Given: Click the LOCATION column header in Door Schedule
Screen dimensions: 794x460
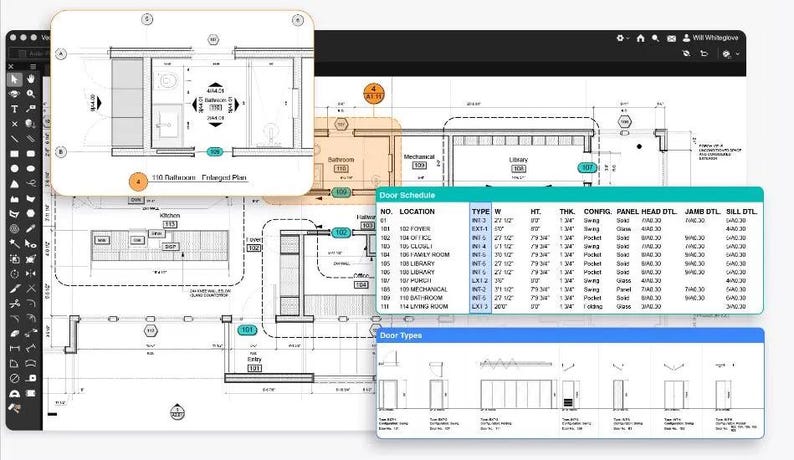Looking at the screenshot, I should tap(417, 212).
